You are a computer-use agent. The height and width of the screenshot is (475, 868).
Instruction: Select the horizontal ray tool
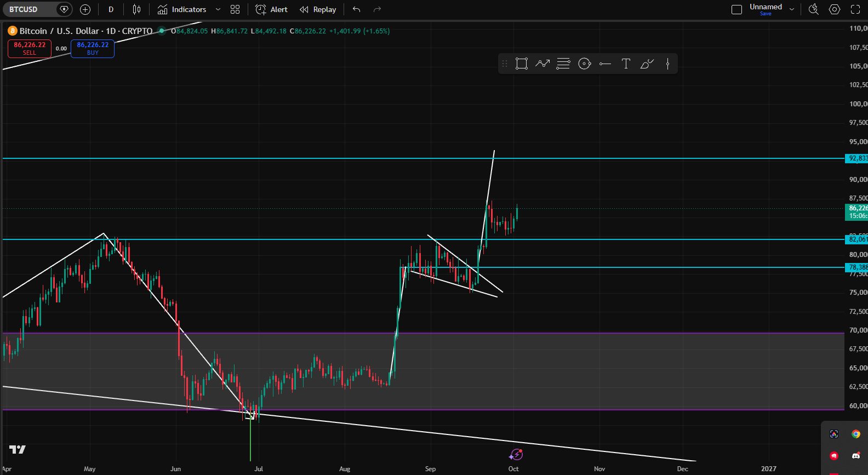[x=605, y=64]
